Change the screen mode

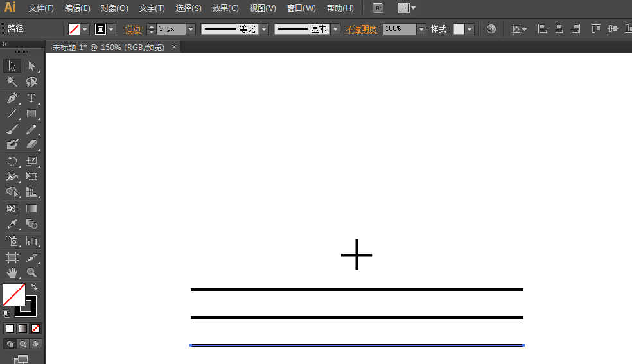21,359
